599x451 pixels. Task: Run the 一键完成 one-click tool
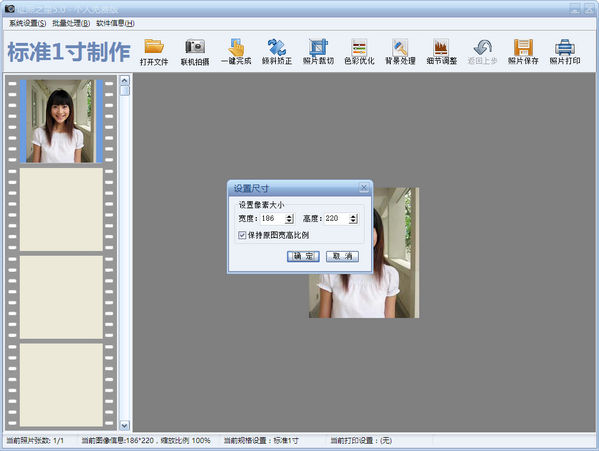[x=236, y=52]
